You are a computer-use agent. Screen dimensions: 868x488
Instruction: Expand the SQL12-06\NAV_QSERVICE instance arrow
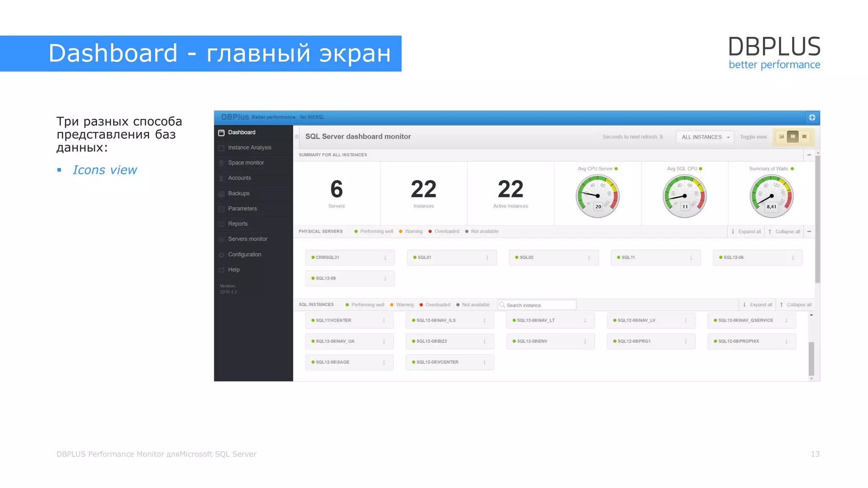(x=786, y=321)
